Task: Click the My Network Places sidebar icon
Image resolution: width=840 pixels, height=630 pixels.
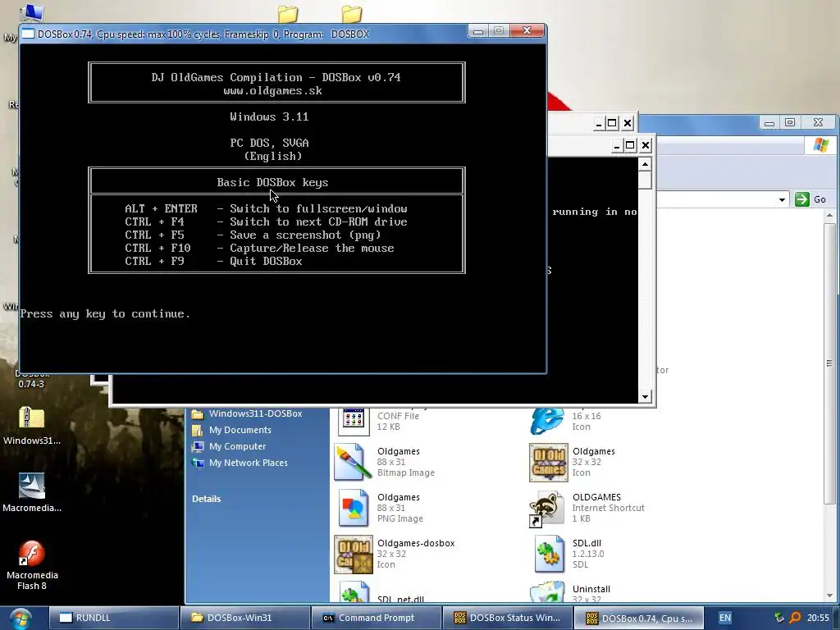Action: (198, 463)
